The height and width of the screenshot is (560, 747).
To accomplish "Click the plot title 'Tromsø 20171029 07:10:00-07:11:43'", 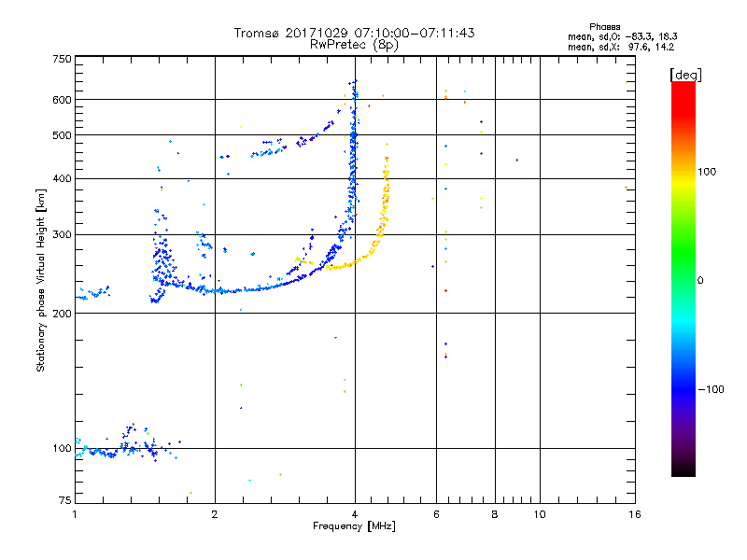I will pos(355,33).
